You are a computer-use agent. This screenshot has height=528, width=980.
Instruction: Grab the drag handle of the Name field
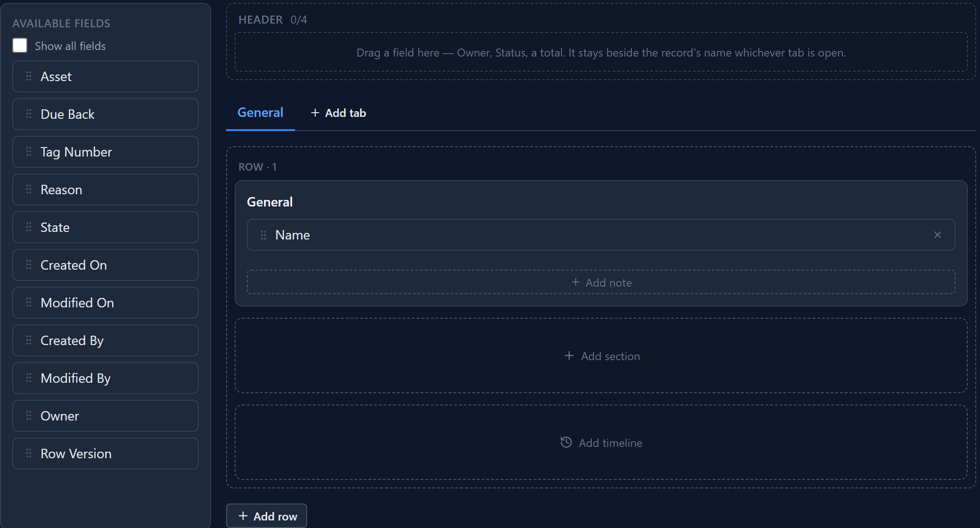[263, 235]
